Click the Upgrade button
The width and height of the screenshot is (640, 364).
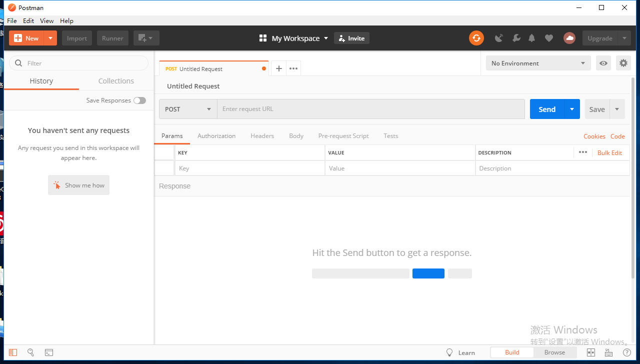pos(600,38)
